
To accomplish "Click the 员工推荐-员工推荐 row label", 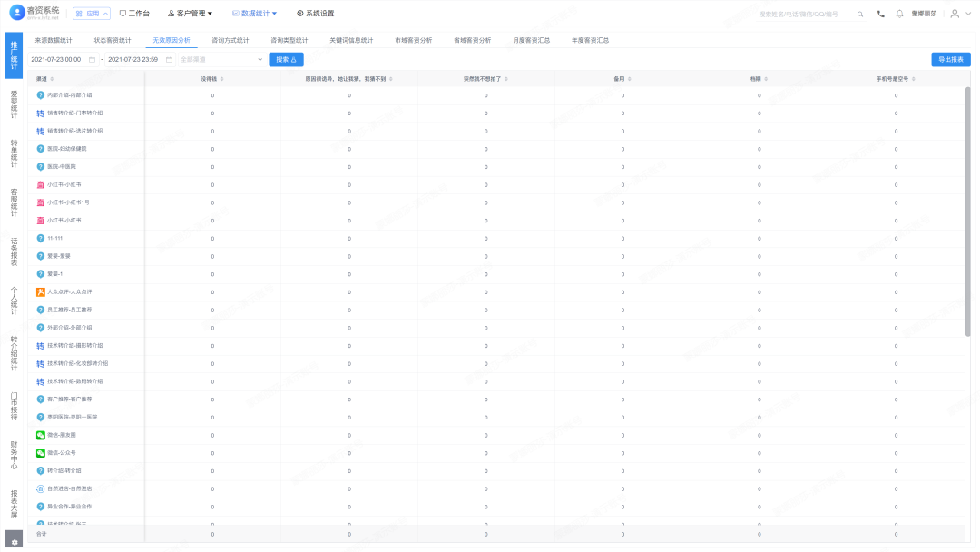I will coord(69,310).
